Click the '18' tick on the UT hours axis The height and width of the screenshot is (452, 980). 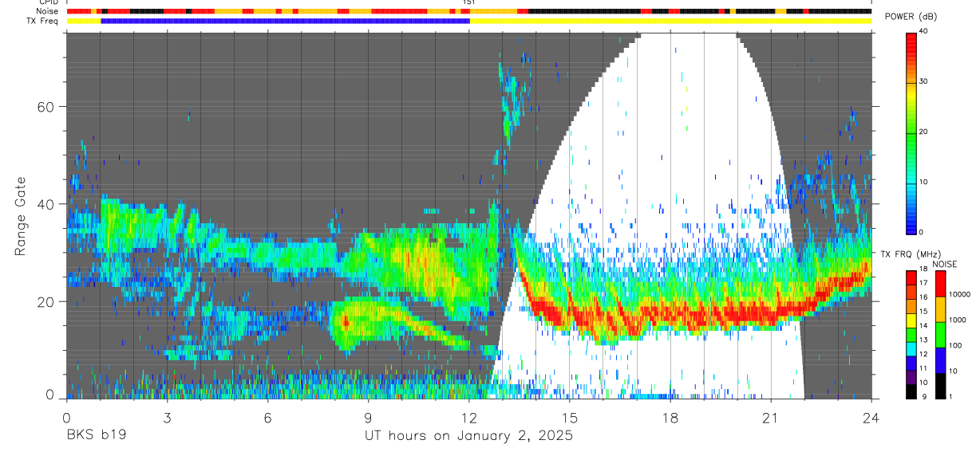(670, 417)
